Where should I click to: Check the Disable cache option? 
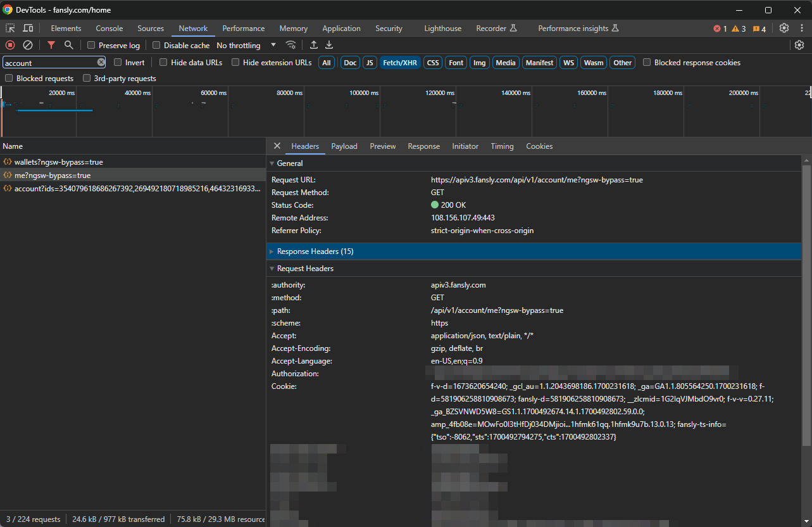tap(156, 46)
